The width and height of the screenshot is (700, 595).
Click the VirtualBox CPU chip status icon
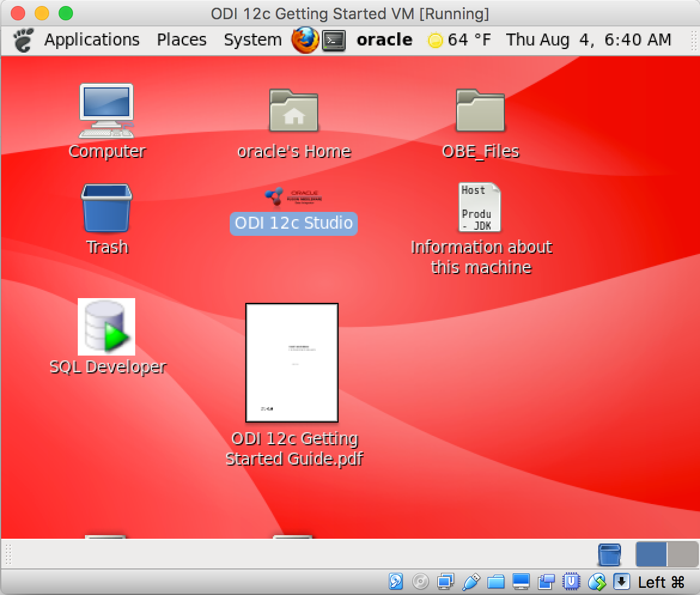[x=571, y=582]
